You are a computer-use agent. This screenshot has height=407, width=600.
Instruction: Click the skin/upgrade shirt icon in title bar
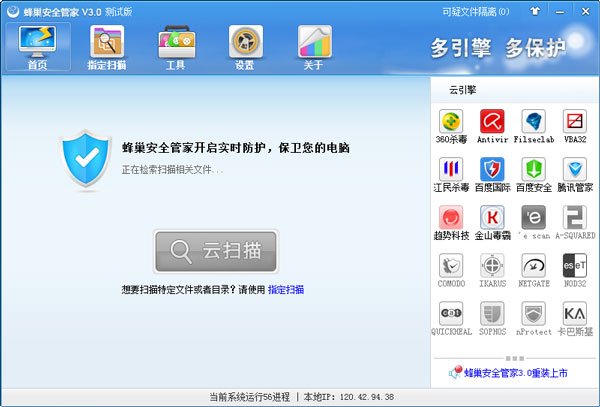pyautogui.click(x=535, y=11)
